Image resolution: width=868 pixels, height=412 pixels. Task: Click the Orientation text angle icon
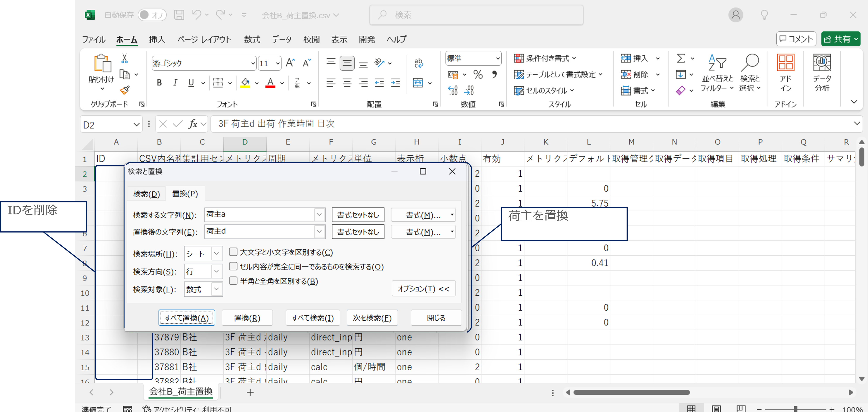(379, 63)
